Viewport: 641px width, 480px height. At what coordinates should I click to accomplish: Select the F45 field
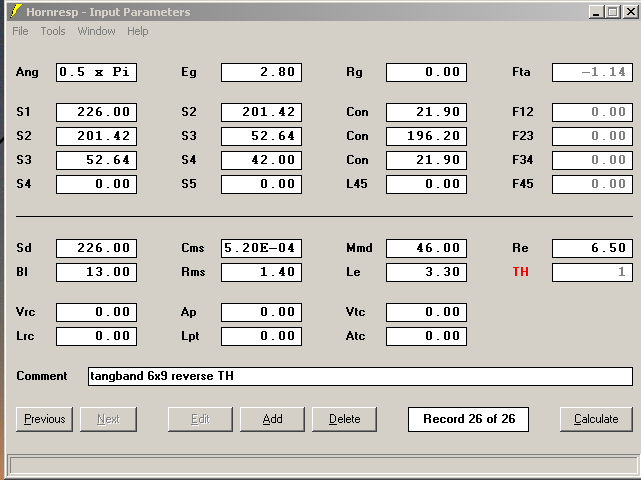click(x=592, y=184)
